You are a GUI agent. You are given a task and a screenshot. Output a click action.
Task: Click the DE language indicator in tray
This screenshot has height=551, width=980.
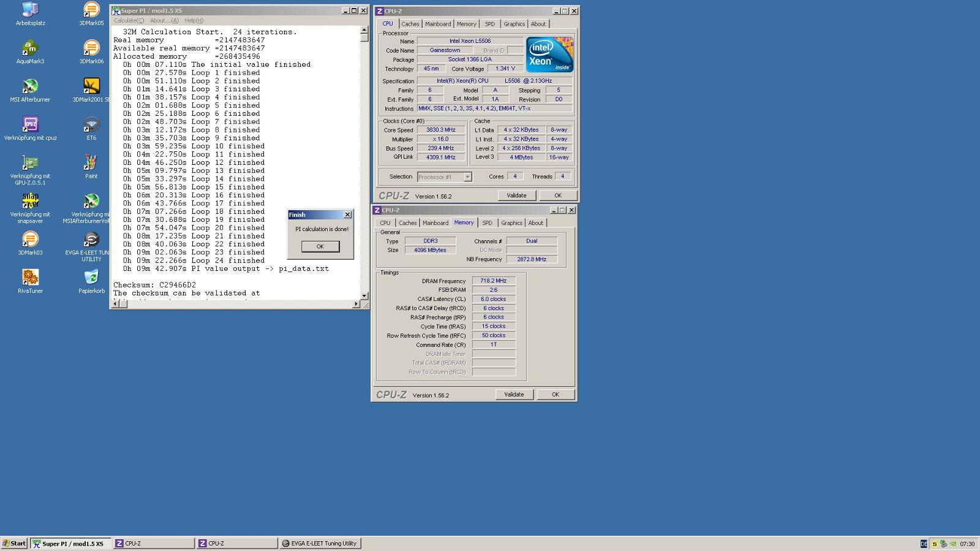(x=924, y=544)
